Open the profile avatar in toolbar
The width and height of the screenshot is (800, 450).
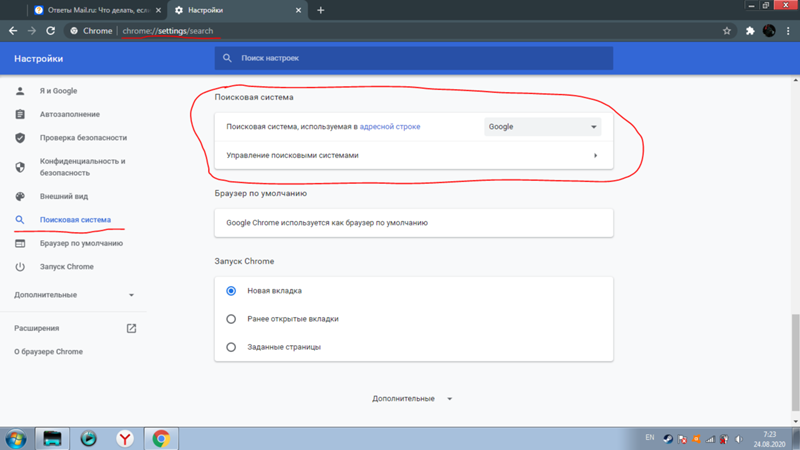pyautogui.click(x=769, y=31)
